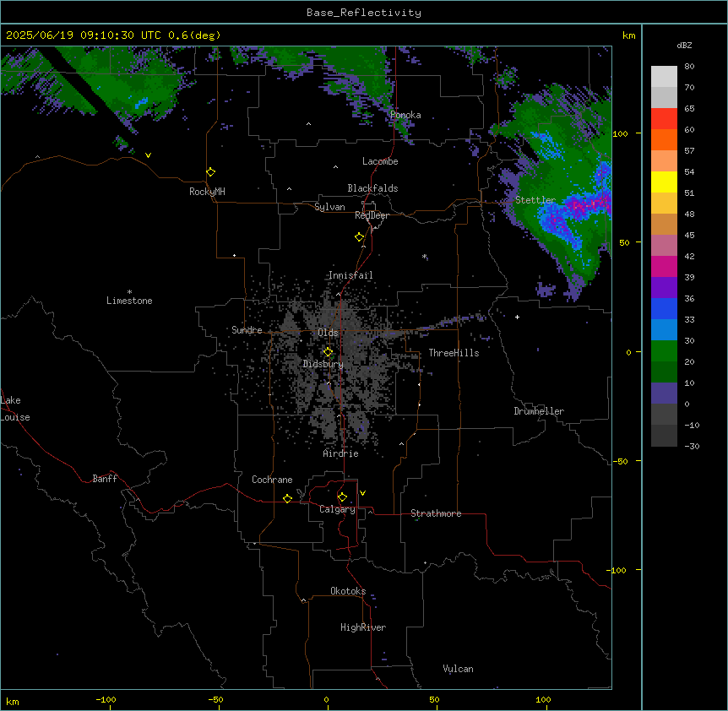Click the -100 tick on right axis
The height and width of the screenshot is (711, 728).
(x=617, y=570)
